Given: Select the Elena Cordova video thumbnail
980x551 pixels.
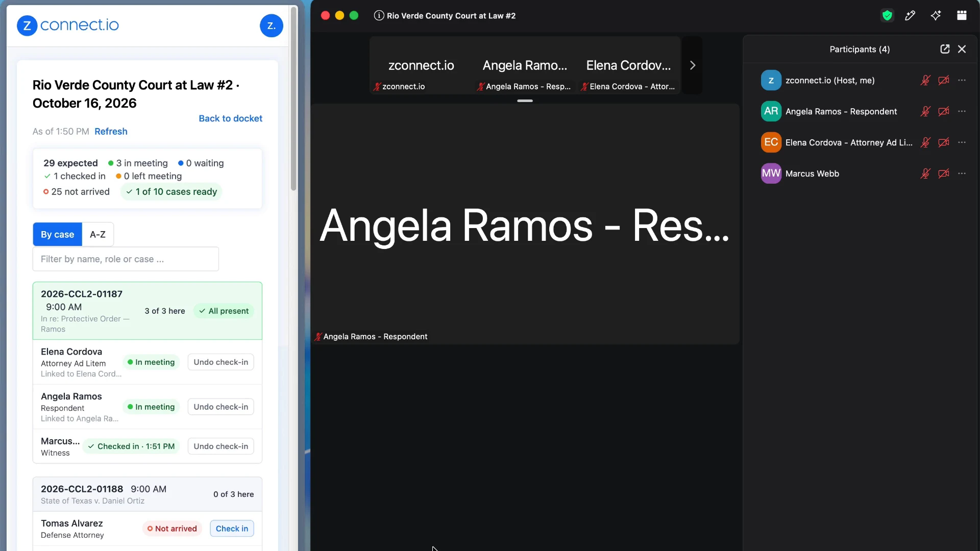Looking at the screenshot, I should pos(628,65).
